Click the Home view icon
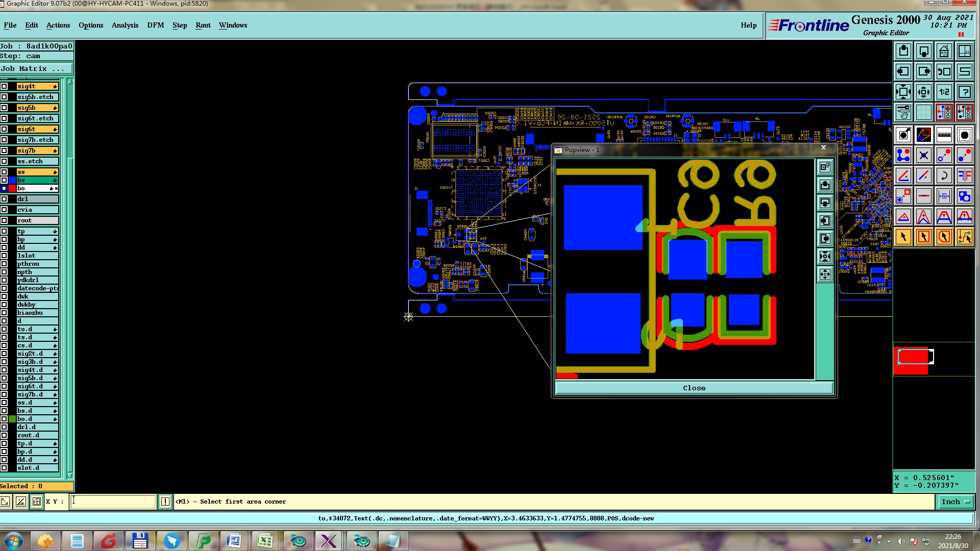 pos(944,51)
